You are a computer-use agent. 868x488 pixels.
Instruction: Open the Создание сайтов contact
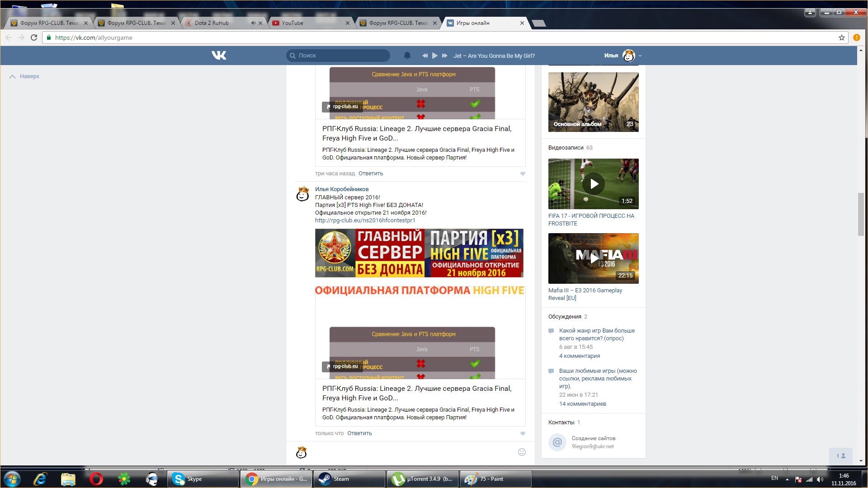pos(594,438)
